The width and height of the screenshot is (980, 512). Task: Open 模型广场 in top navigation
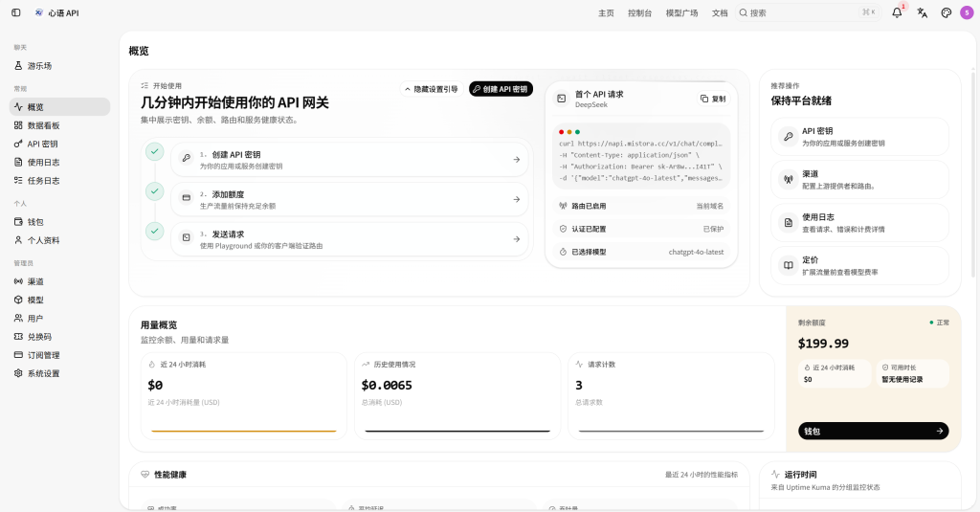click(x=681, y=13)
